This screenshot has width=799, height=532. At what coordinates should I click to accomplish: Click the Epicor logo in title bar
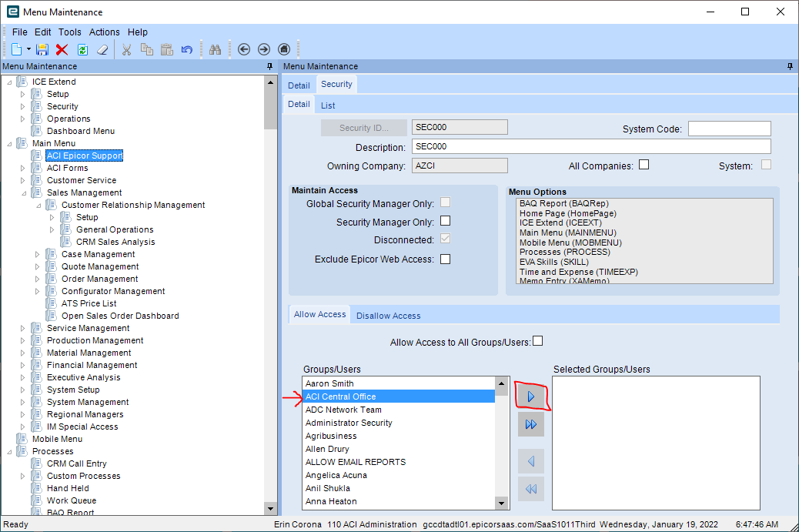click(x=12, y=12)
